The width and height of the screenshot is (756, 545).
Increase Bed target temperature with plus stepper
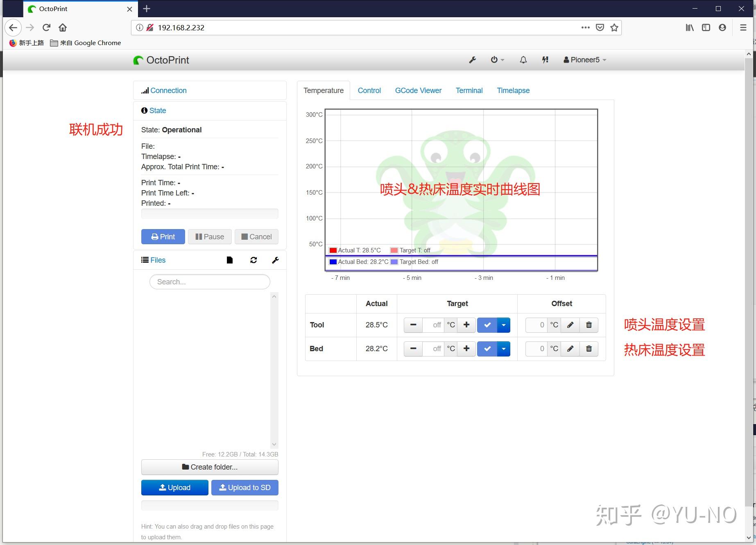pyautogui.click(x=466, y=349)
